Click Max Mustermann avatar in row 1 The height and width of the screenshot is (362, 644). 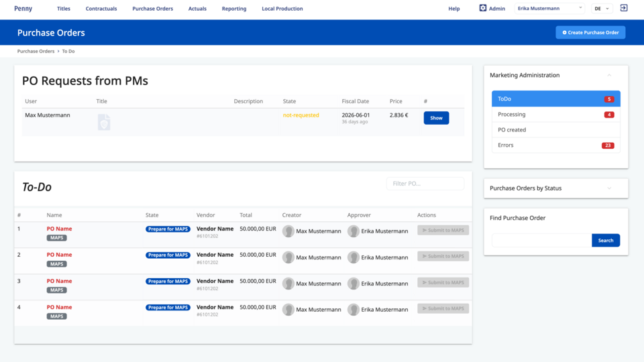click(288, 231)
